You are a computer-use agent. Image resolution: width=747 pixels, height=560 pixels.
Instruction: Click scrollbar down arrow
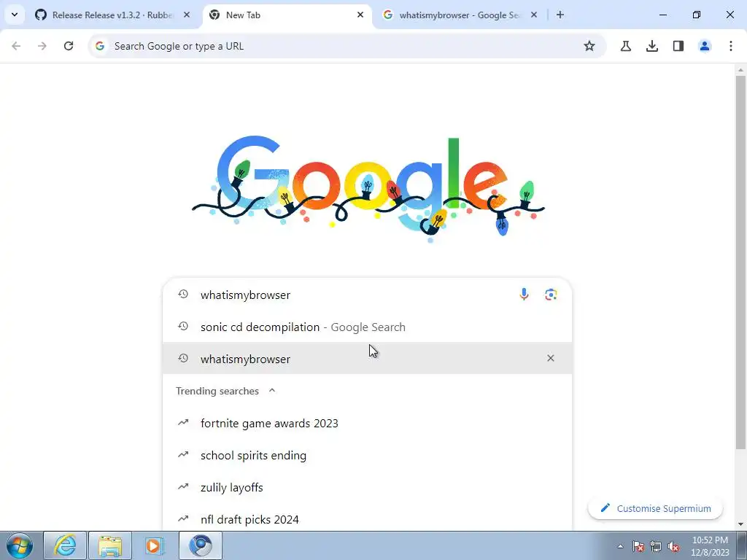(x=740, y=524)
